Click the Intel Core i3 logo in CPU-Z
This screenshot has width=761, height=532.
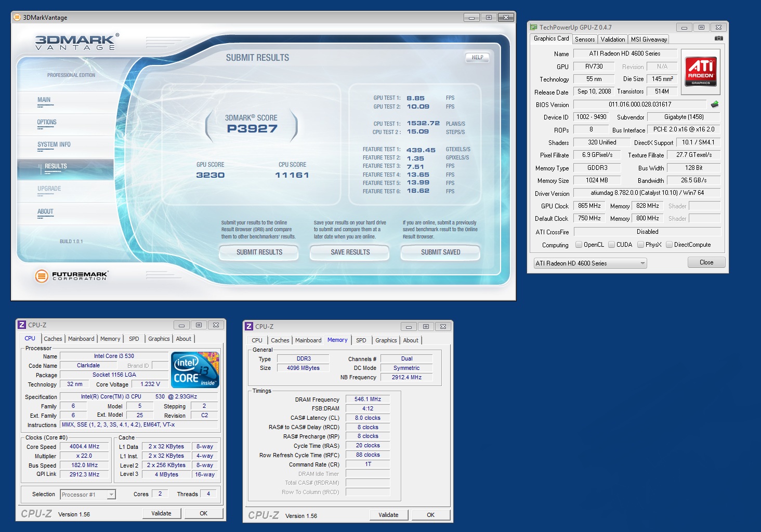(x=195, y=370)
